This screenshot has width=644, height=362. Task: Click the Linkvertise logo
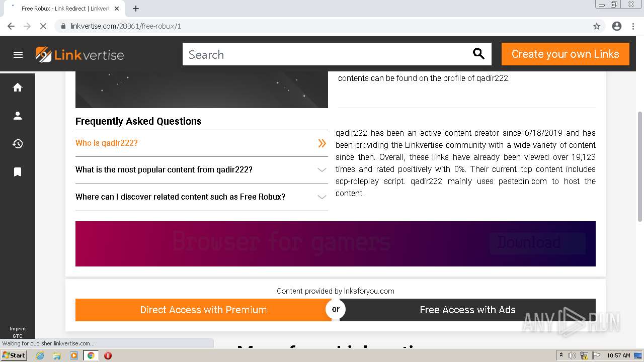tap(79, 55)
